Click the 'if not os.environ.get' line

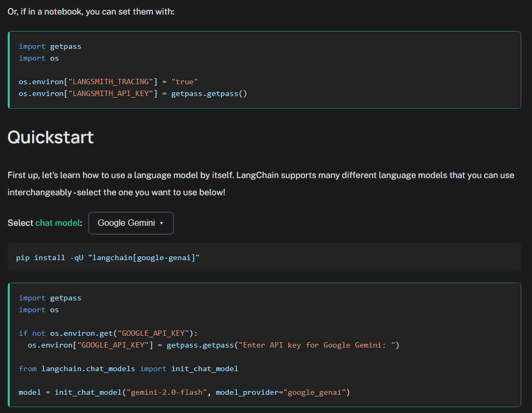pos(108,333)
